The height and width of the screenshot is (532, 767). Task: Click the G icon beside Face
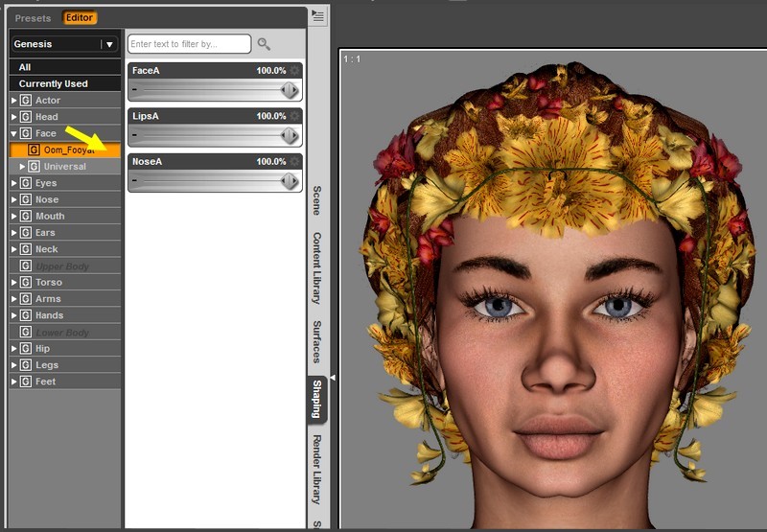(x=26, y=133)
